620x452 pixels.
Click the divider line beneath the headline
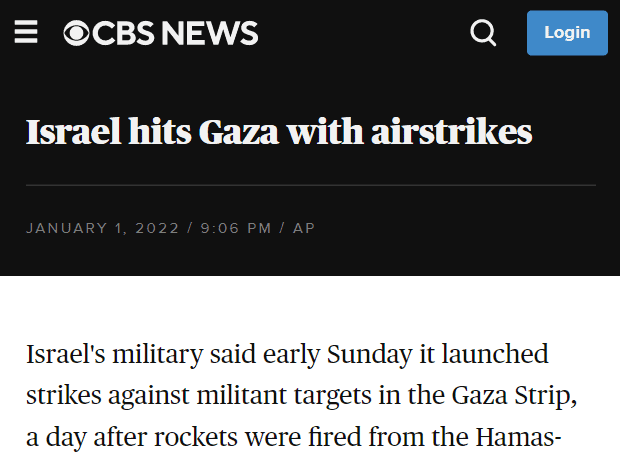coord(311,185)
